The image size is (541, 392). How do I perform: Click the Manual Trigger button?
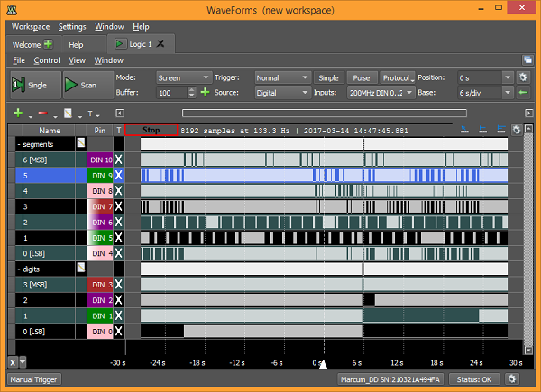pyautogui.click(x=34, y=380)
